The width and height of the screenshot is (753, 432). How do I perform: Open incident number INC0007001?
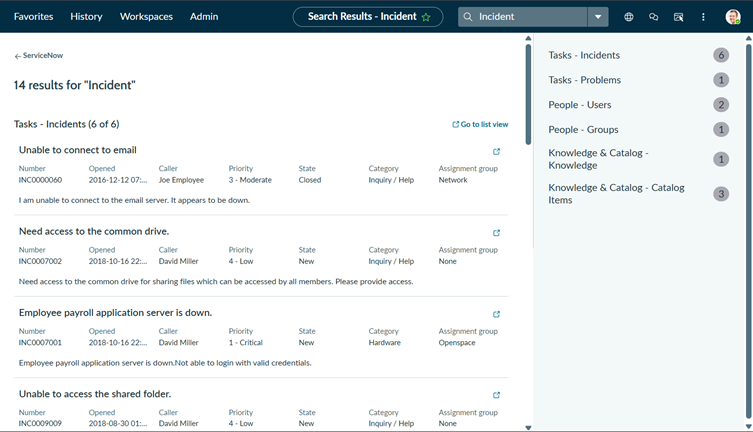point(40,343)
